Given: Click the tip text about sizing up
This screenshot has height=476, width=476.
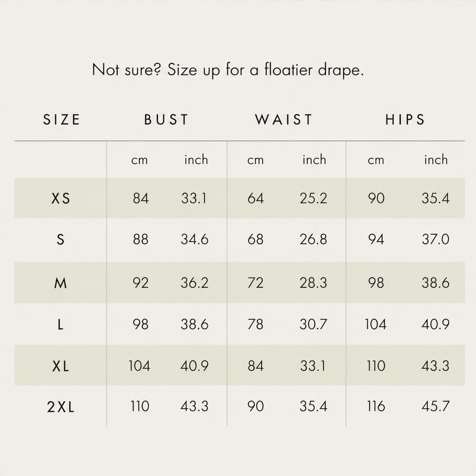Looking at the screenshot, I should click(x=228, y=70).
